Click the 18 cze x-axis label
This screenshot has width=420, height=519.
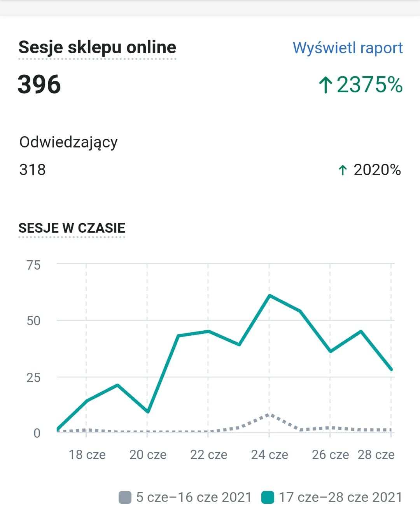coord(87,454)
